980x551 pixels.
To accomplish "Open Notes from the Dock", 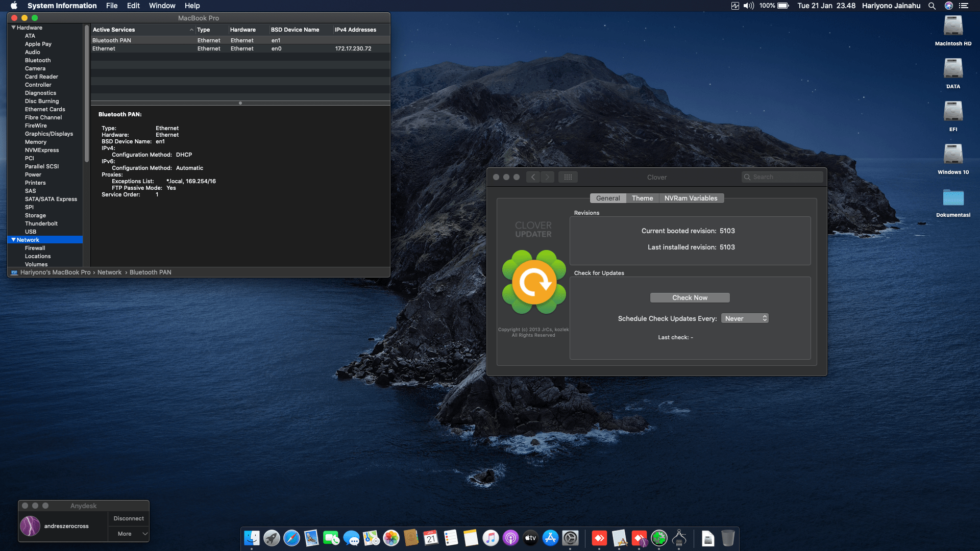I will pyautogui.click(x=471, y=538).
